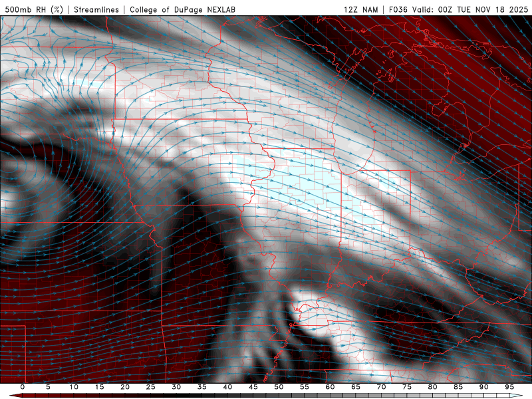Select the "25" colorbar scale label
The height and width of the screenshot is (399, 532).
pyautogui.click(x=151, y=387)
